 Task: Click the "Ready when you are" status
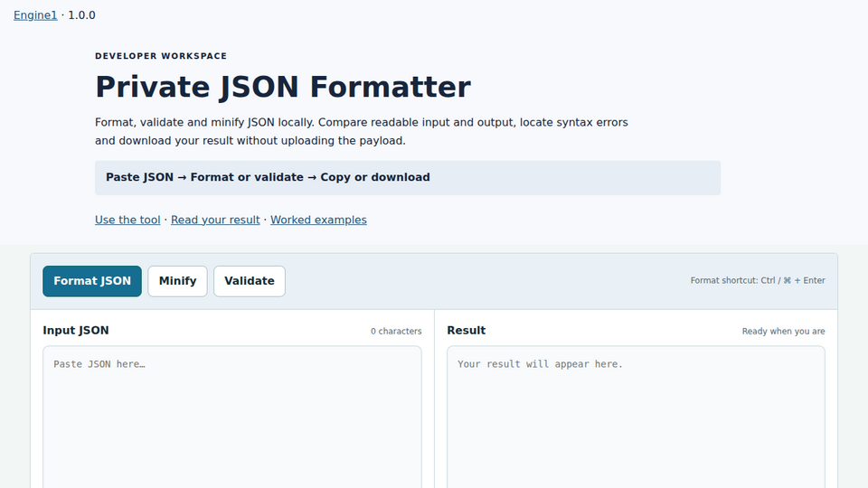[x=783, y=331]
